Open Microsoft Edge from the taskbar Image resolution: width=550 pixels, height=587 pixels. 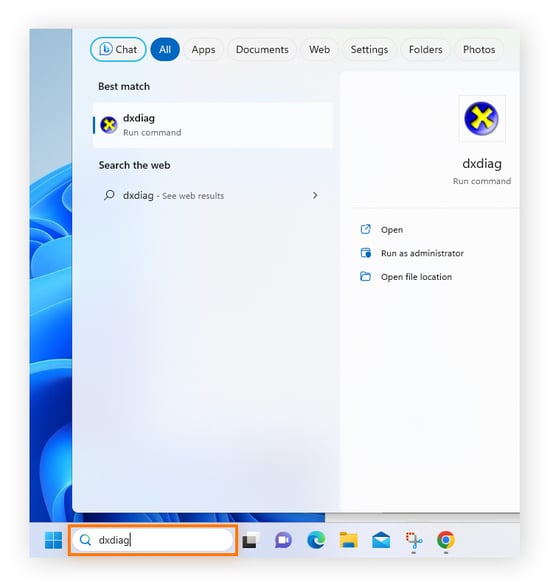[x=316, y=540]
